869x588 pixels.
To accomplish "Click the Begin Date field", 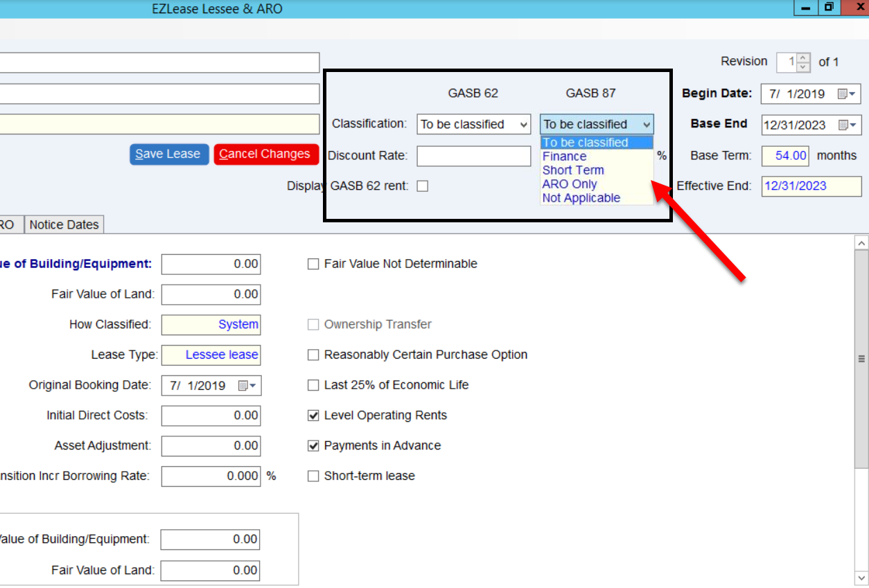I will click(x=811, y=93).
